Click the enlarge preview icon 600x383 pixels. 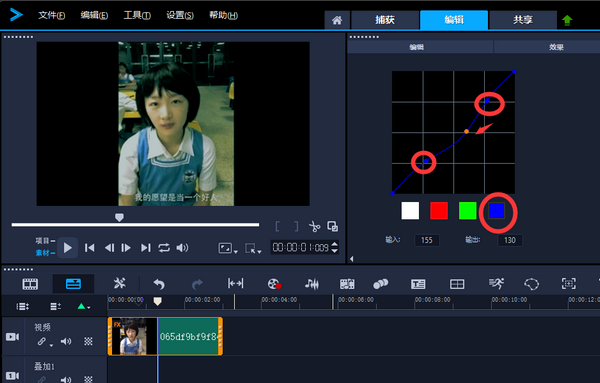click(333, 226)
